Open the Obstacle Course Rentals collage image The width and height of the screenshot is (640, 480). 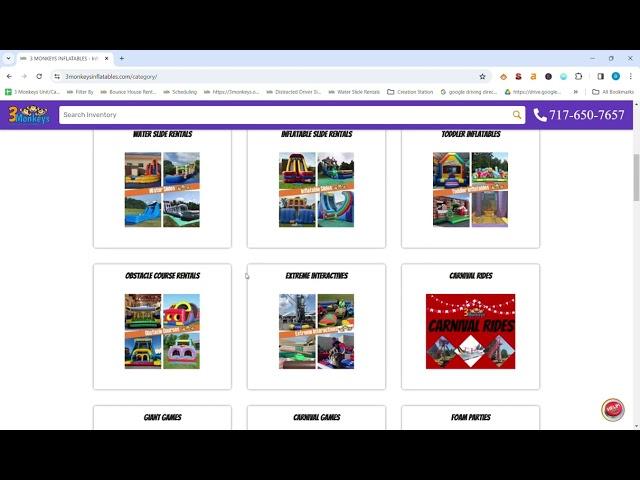pyautogui.click(x=162, y=331)
